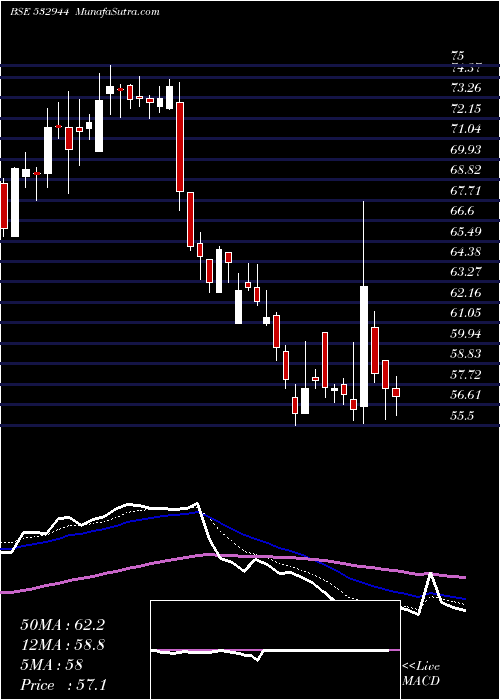Viewport: 500px width, 700px height.
Task: Click the 67.71 price axis label
Action: (466, 191)
